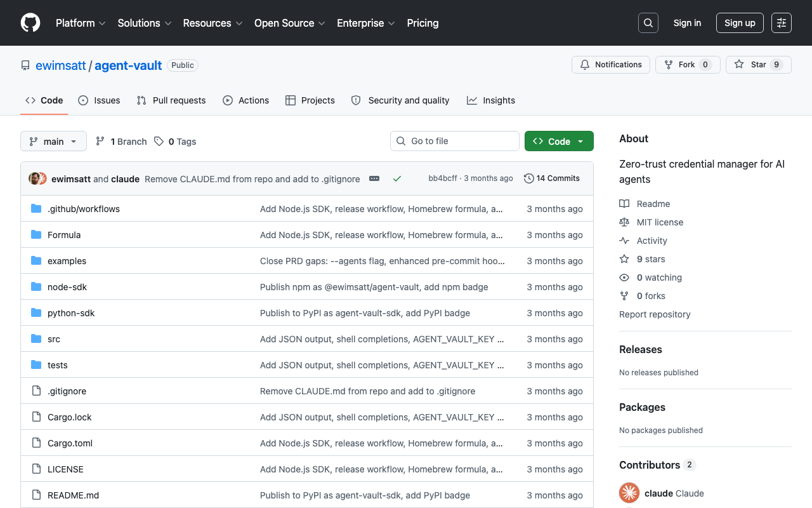Open the .github/workflows folder
Screen dimensions: 812x508
(x=84, y=209)
